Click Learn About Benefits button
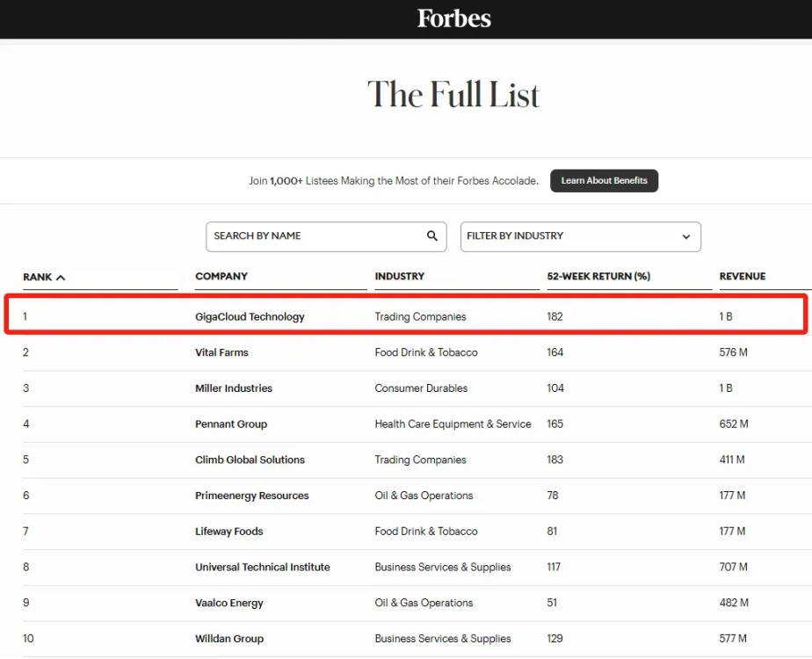This screenshot has height=659, width=812. (x=604, y=181)
